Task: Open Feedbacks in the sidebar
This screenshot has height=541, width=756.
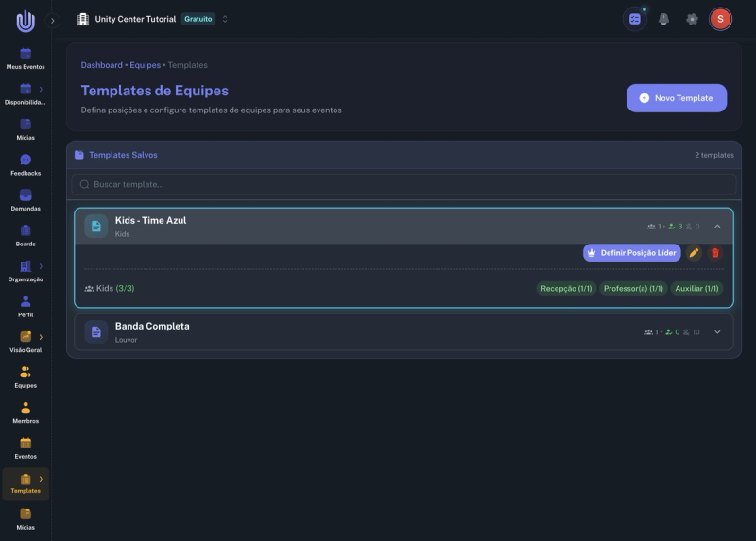Action: click(x=26, y=165)
